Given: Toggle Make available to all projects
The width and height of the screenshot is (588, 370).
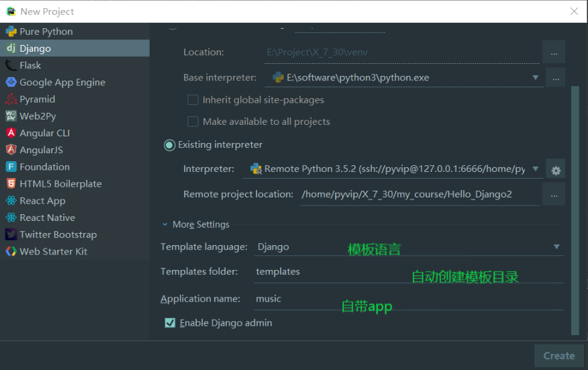Looking at the screenshot, I should 193,122.
